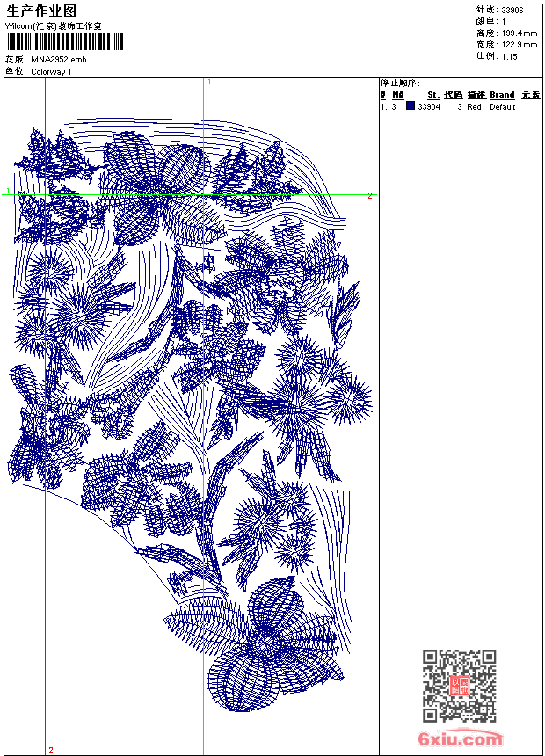This screenshot has width=545, height=756.
Task: Select the file name MNA2952.emb
Action: (x=58, y=60)
